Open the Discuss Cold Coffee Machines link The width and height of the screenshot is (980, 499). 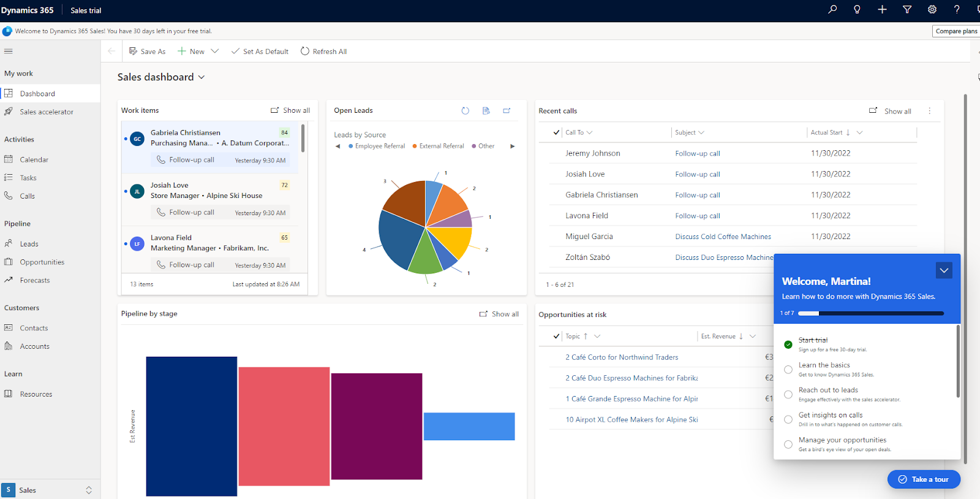[723, 237]
